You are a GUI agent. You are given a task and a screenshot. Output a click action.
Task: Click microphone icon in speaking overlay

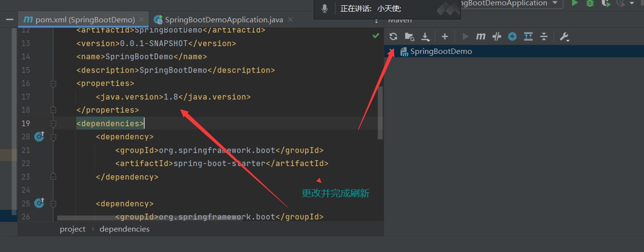[325, 9]
